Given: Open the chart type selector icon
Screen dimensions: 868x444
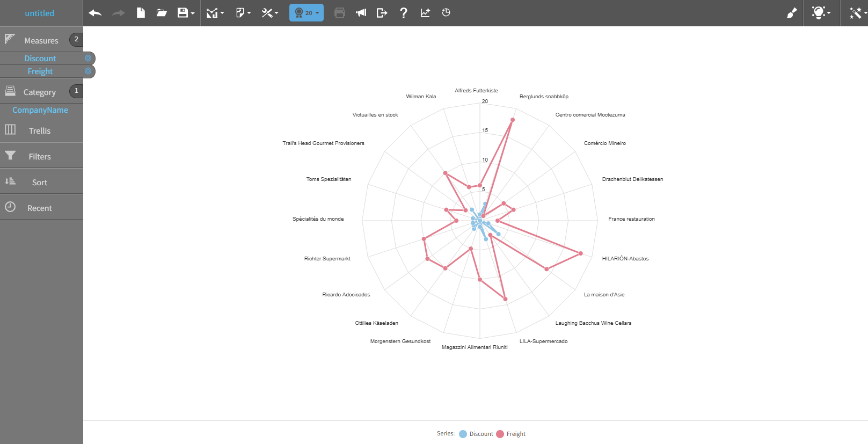Looking at the screenshot, I should 212,13.
